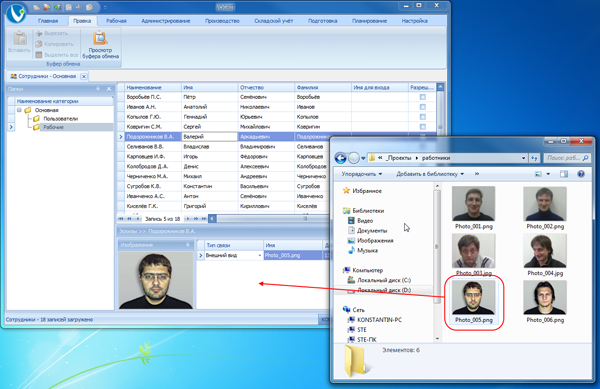
Task: Close the Сотрудники - Основная document tab
Action: coord(84,76)
